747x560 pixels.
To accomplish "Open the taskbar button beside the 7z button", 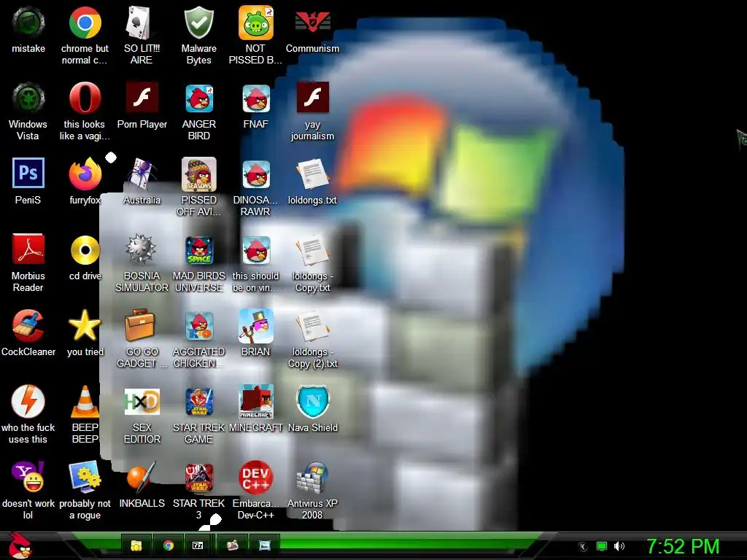I will pos(233,545).
